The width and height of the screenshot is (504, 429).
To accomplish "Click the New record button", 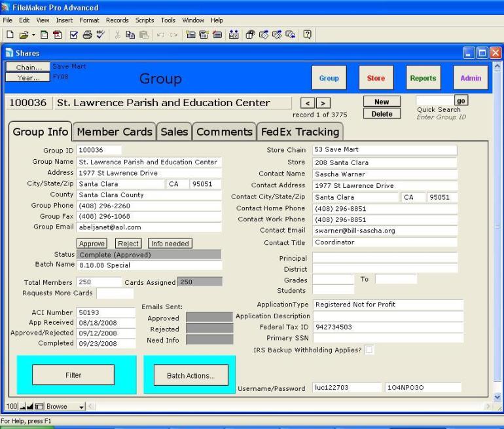I will pyautogui.click(x=382, y=102).
